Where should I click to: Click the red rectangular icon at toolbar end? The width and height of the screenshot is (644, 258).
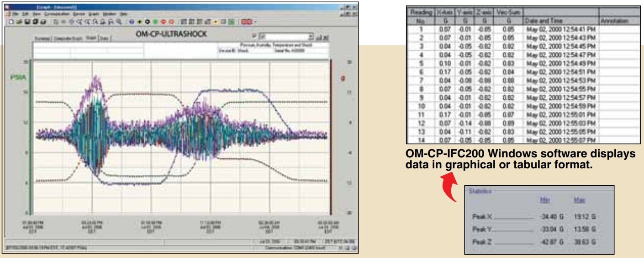pyautogui.click(x=247, y=22)
